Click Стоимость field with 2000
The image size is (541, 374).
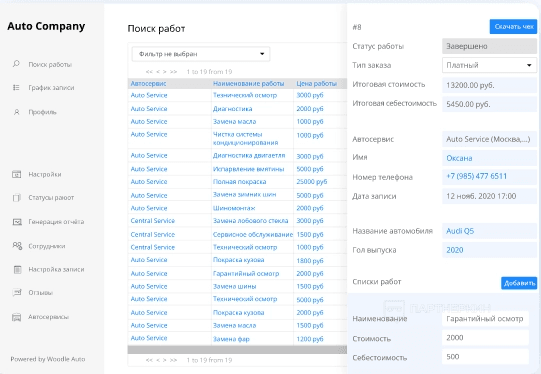point(485,338)
